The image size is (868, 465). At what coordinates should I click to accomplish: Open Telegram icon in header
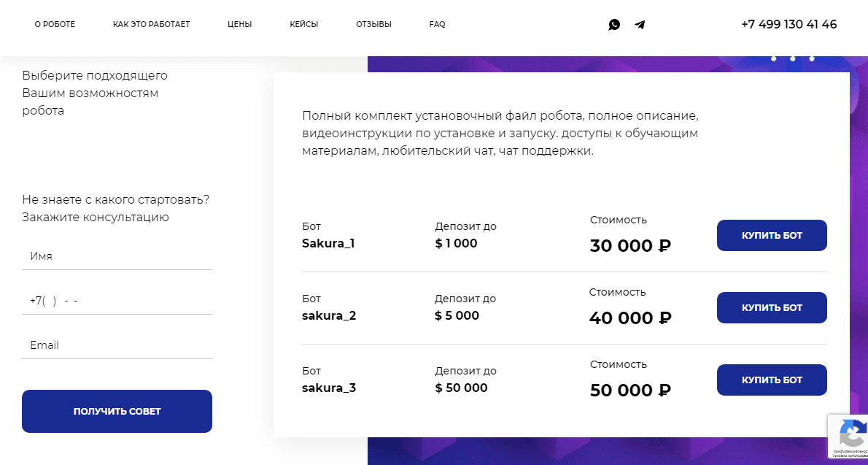[640, 25]
